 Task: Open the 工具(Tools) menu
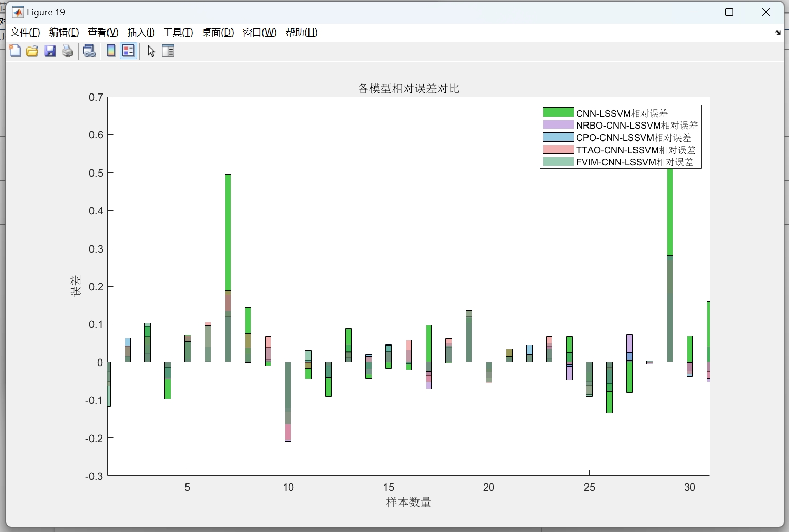tap(178, 32)
